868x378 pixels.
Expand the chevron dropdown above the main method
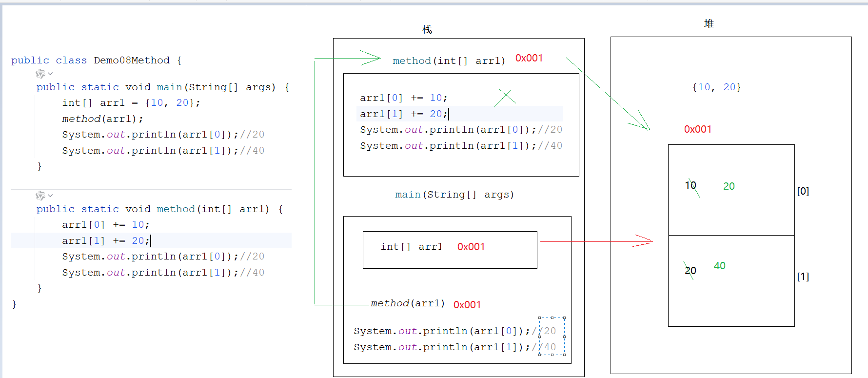[50, 74]
